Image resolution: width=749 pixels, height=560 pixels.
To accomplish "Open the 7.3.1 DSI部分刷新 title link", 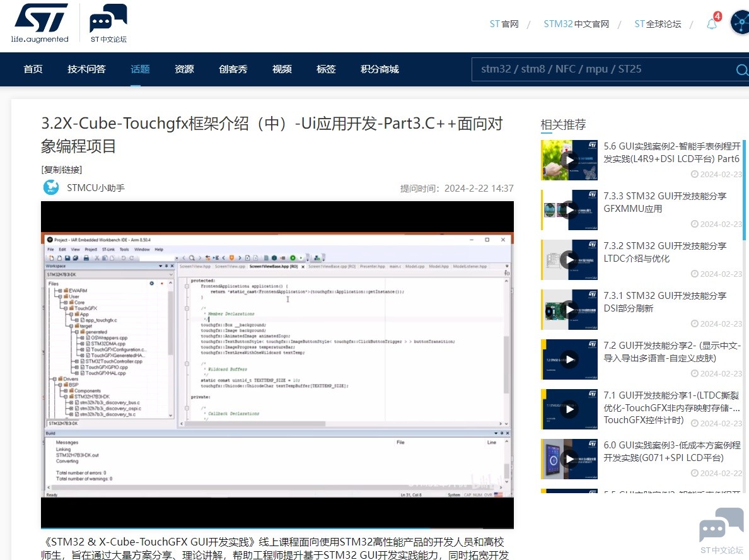I will click(665, 301).
